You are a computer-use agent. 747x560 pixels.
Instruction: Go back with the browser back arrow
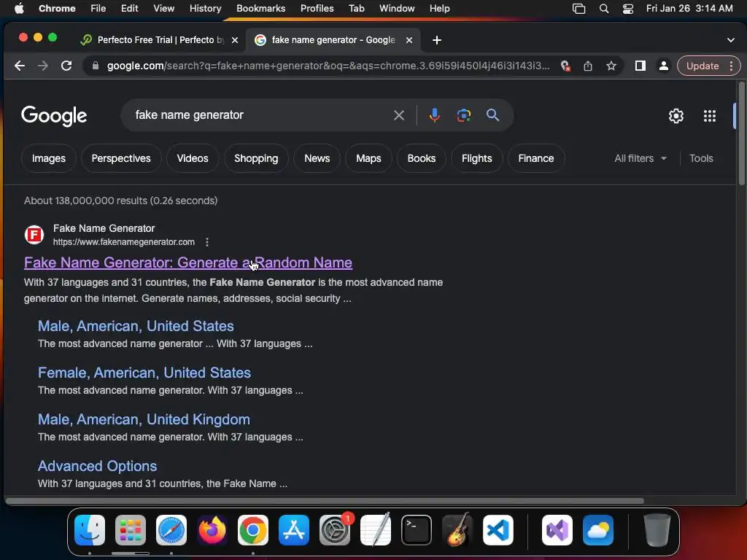click(x=20, y=66)
